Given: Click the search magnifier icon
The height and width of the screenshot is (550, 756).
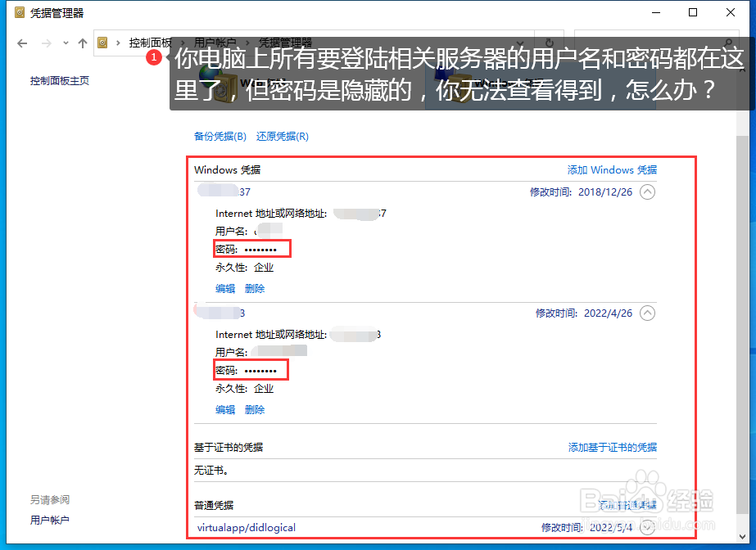Looking at the screenshot, I should (729, 41).
